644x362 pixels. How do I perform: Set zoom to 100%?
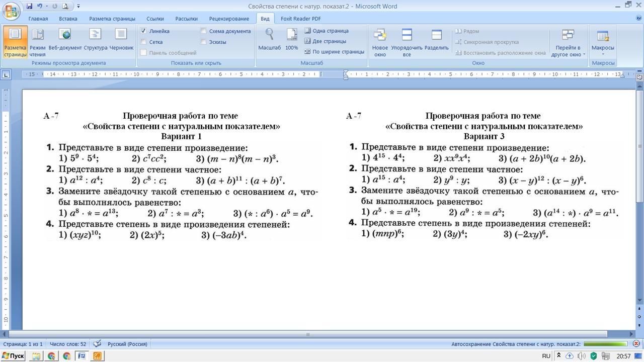pos(292,39)
